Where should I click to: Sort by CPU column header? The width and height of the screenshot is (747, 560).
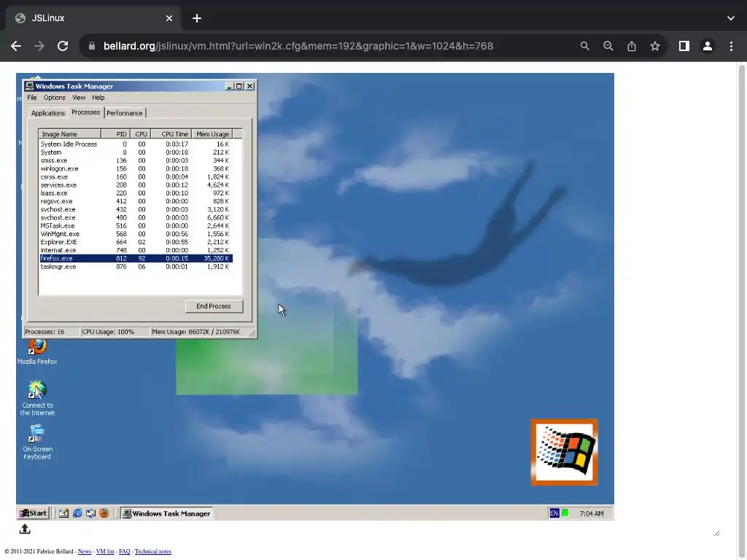141,134
